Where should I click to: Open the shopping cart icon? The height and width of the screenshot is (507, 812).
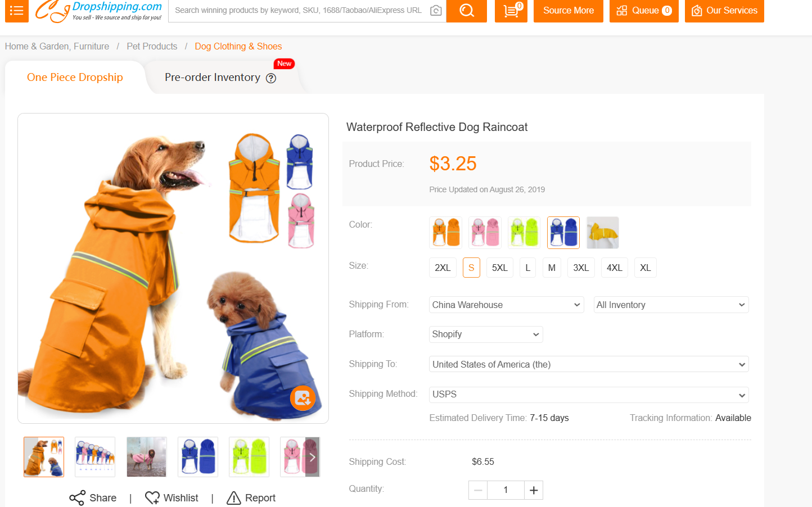point(511,10)
